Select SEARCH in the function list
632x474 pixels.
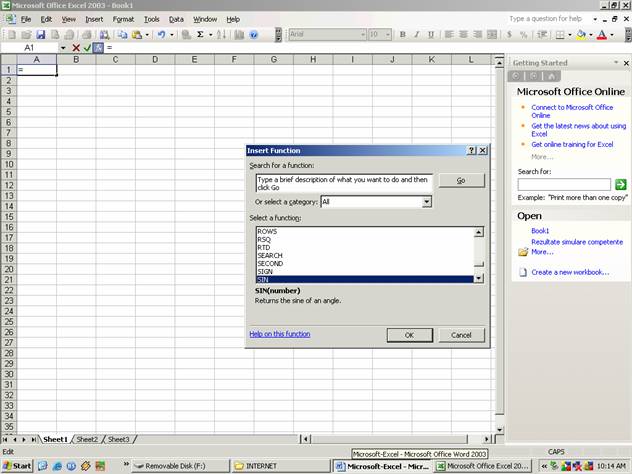click(270, 256)
